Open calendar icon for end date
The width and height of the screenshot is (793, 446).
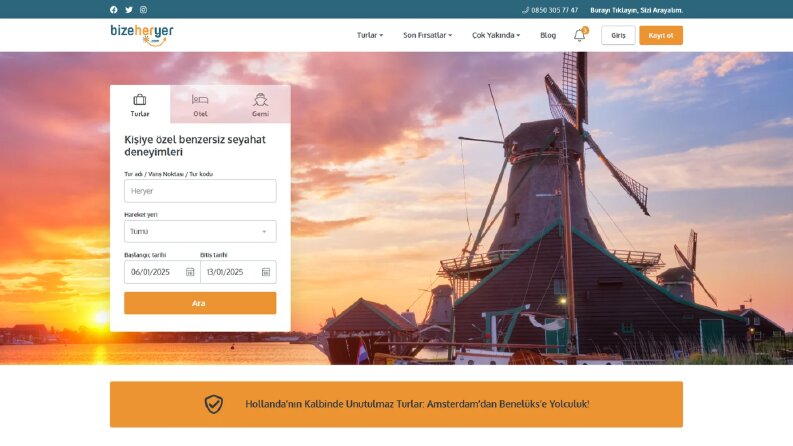266,272
